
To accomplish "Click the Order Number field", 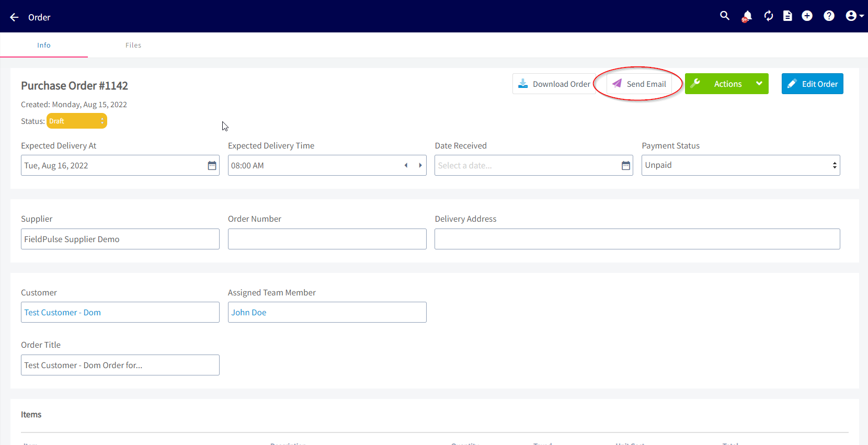I will (x=327, y=239).
